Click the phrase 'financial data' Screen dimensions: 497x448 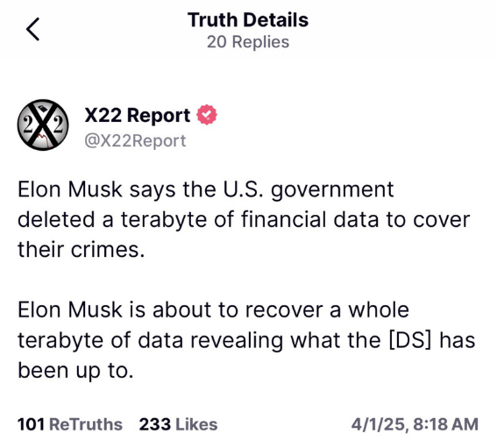(310, 219)
